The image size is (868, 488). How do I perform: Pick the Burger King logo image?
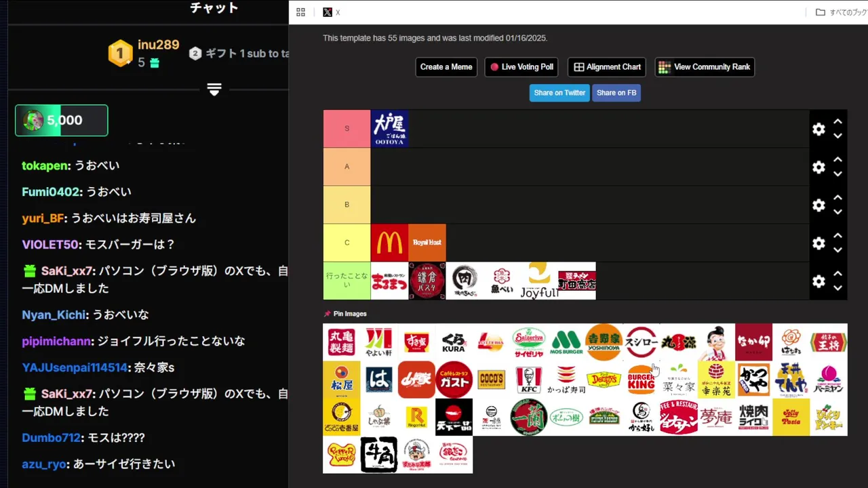pos(641,380)
